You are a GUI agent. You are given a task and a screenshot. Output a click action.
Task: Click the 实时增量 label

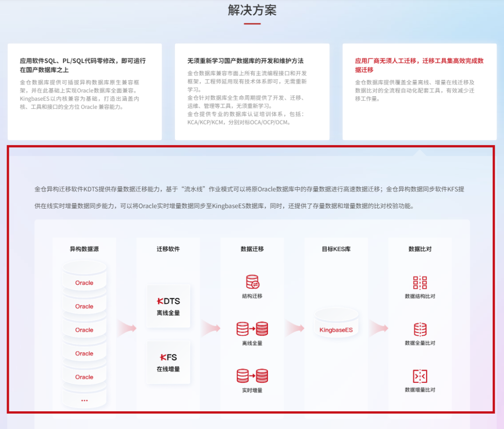pyautogui.click(x=252, y=390)
